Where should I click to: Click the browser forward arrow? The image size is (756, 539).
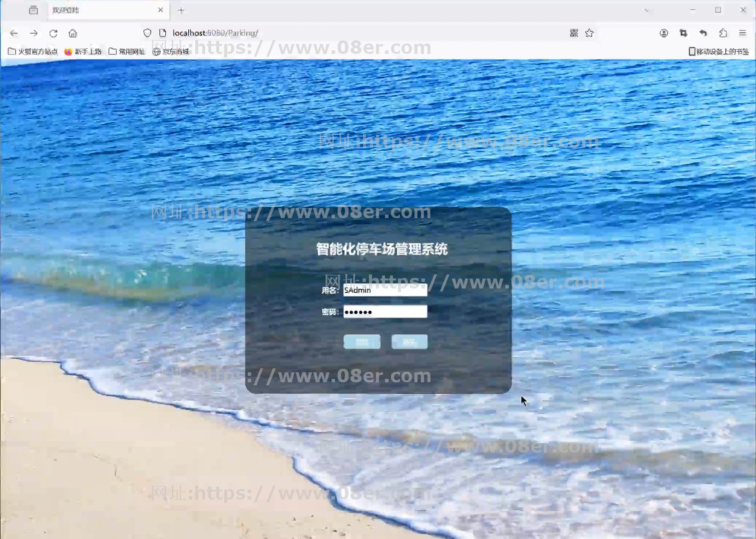[x=33, y=33]
